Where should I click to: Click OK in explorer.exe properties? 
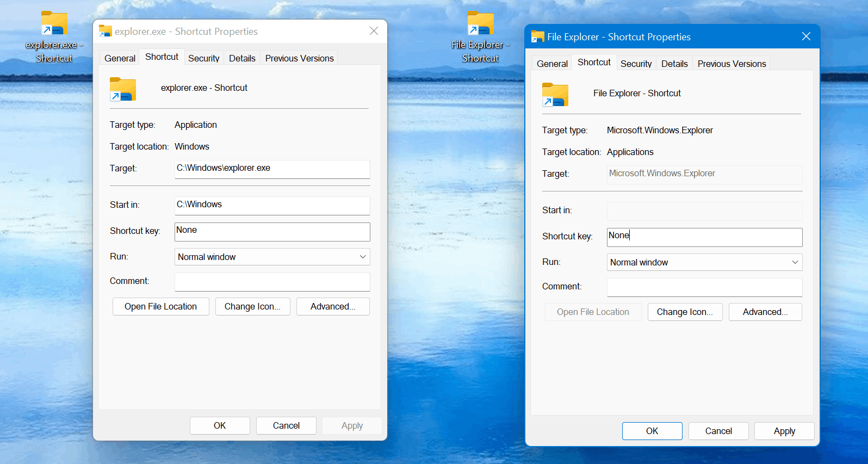click(220, 425)
